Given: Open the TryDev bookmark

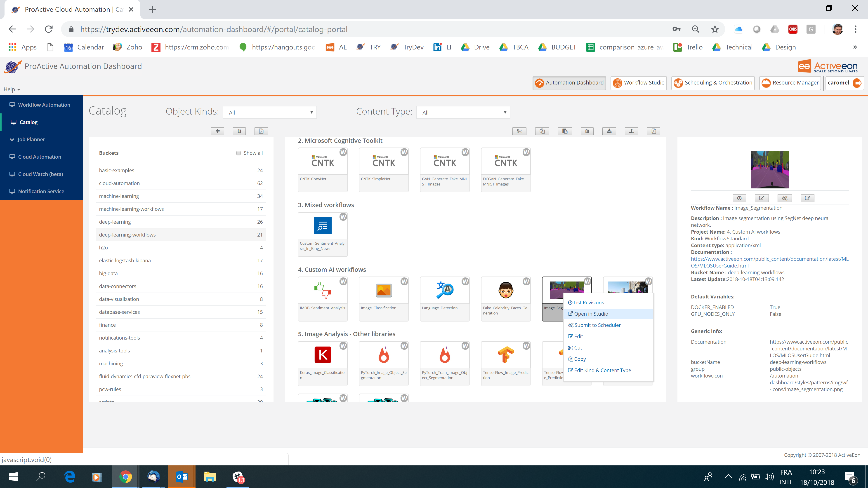Looking at the screenshot, I should point(407,47).
